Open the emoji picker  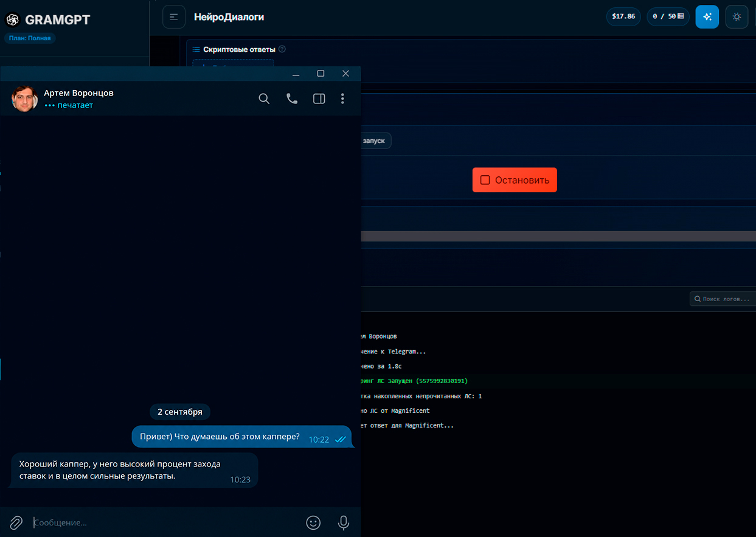pyautogui.click(x=313, y=522)
